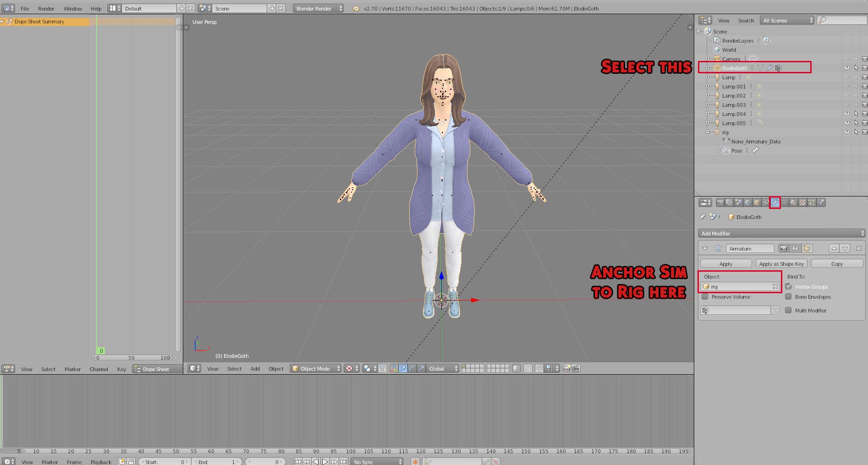This screenshot has height=465, width=868.
Task: Click the Pose bone icon under rig
Action: click(x=755, y=150)
